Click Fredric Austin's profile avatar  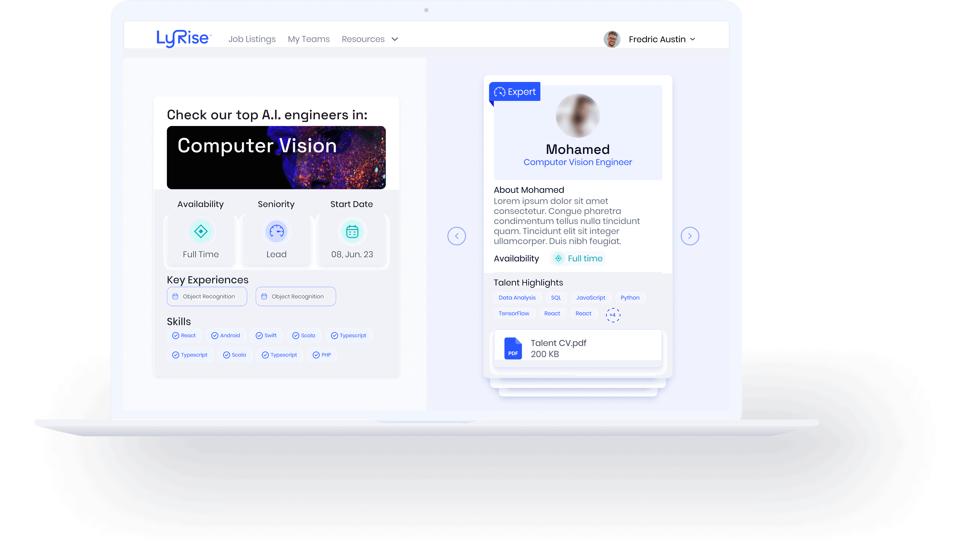click(612, 39)
